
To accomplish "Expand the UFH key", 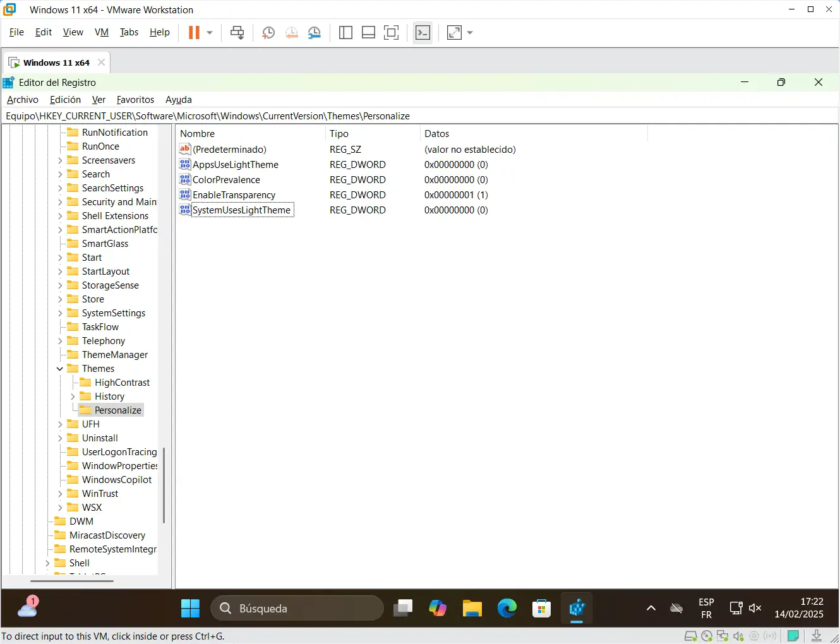I will 60,424.
